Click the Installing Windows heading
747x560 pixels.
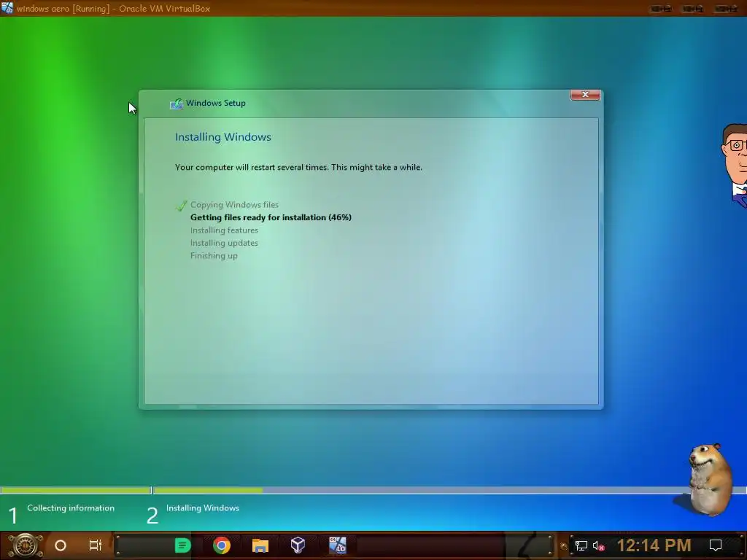(x=223, y=137)
